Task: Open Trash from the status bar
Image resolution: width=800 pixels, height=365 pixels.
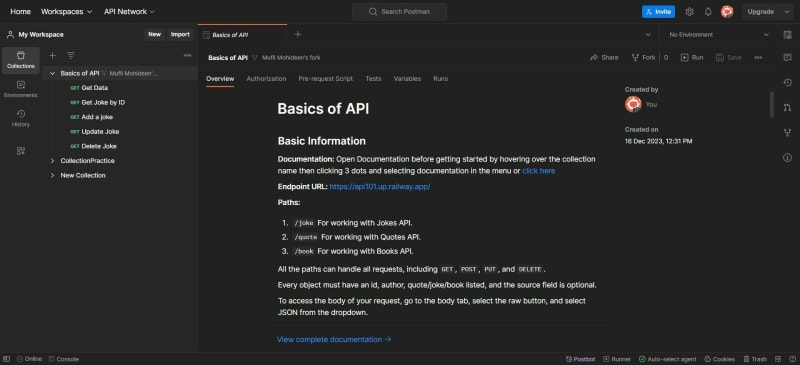Action: click(755, 359)
